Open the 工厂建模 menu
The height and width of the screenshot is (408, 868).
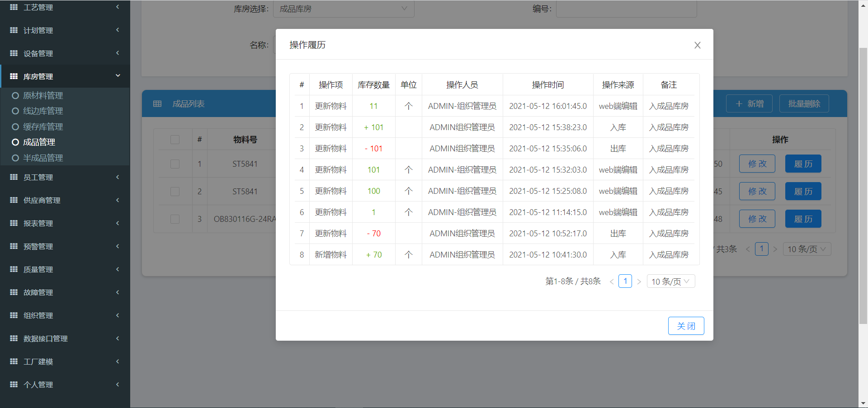point(65,361)
